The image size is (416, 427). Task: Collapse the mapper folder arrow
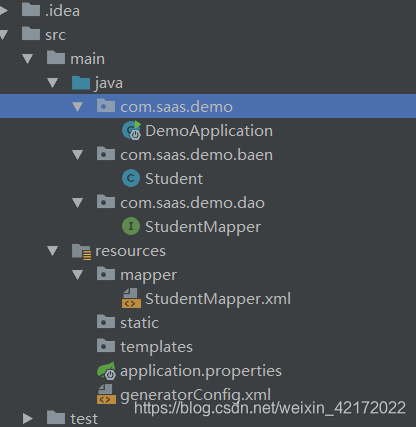coord(78,275)
